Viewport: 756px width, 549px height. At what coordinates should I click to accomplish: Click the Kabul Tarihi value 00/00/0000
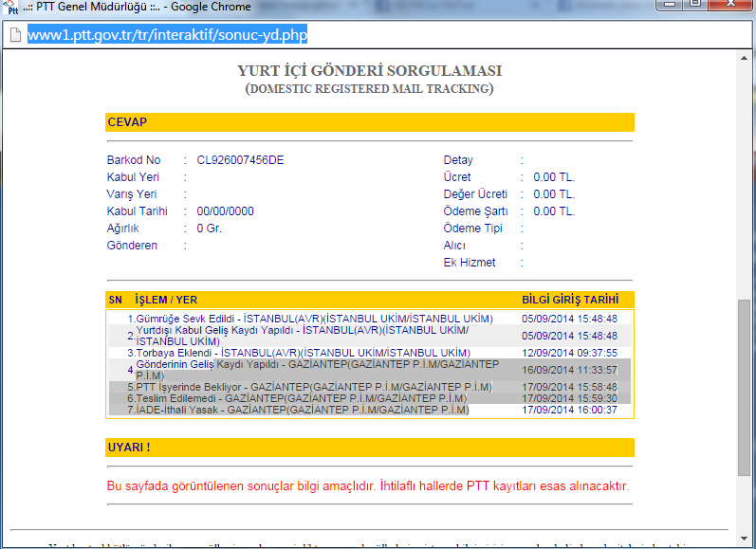click(225, 211)
